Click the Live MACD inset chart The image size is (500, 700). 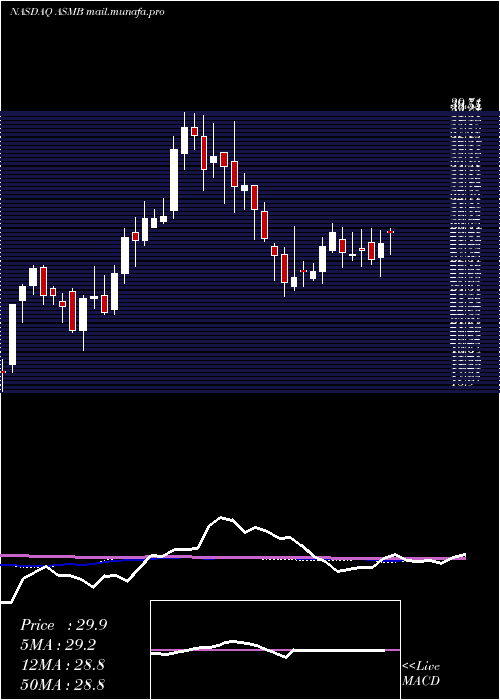275,650
